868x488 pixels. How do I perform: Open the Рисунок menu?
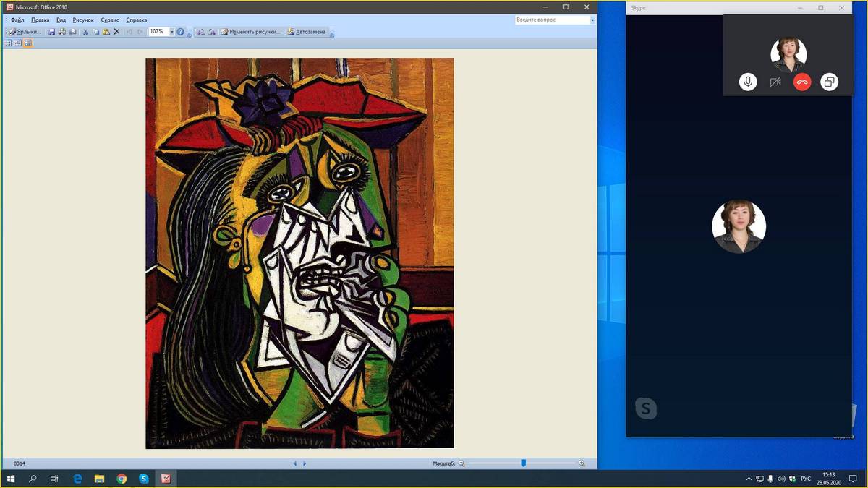[83, 20]
